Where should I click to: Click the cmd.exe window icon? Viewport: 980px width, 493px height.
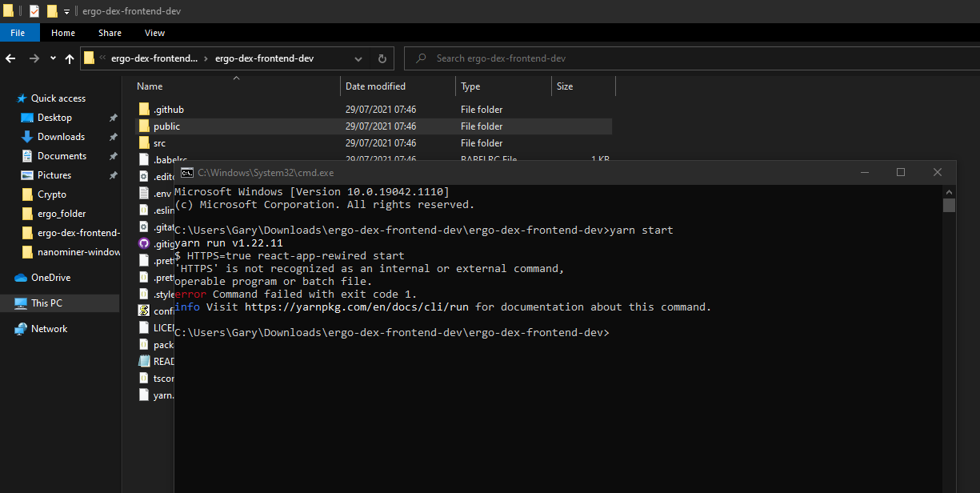186,172
